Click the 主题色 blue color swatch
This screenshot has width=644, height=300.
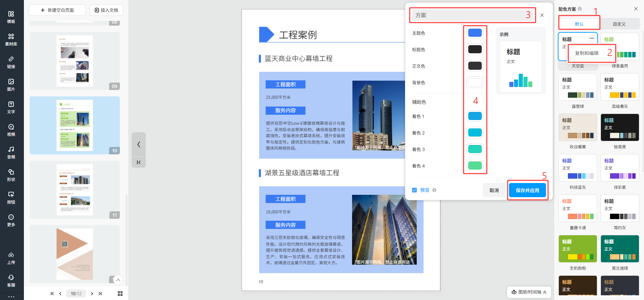click(x=475, y=33)
